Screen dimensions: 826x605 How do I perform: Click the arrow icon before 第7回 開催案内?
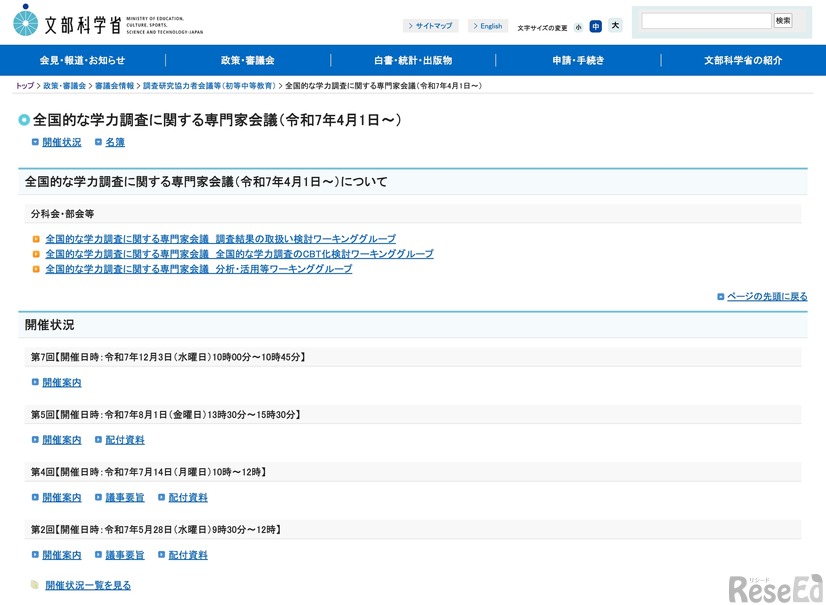(x=36, y=382)
